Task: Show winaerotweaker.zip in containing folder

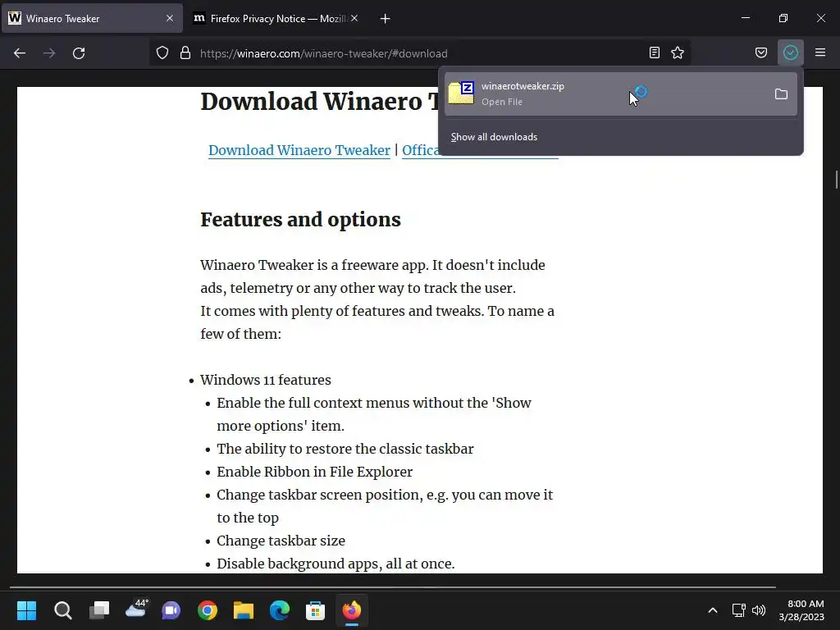Action: [x=781, y=94]
